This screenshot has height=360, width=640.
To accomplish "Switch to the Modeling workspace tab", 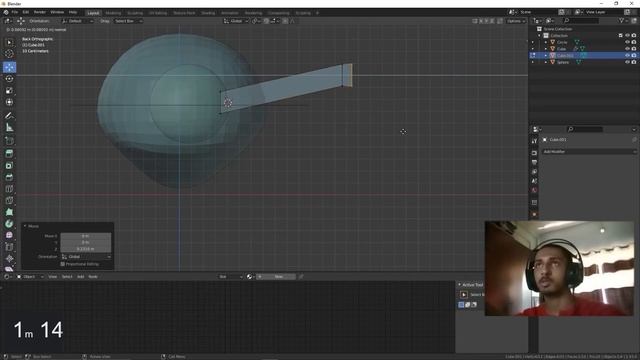I will click(113, 13).
